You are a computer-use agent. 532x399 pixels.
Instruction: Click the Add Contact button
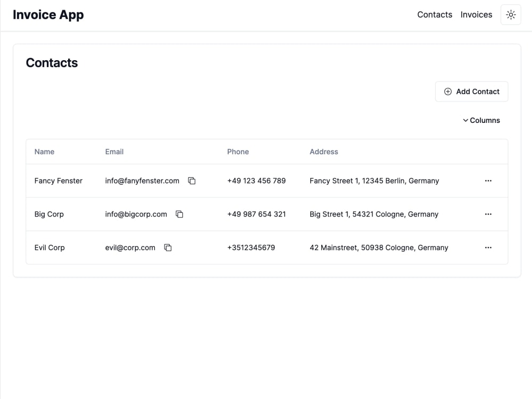point(471,92)
